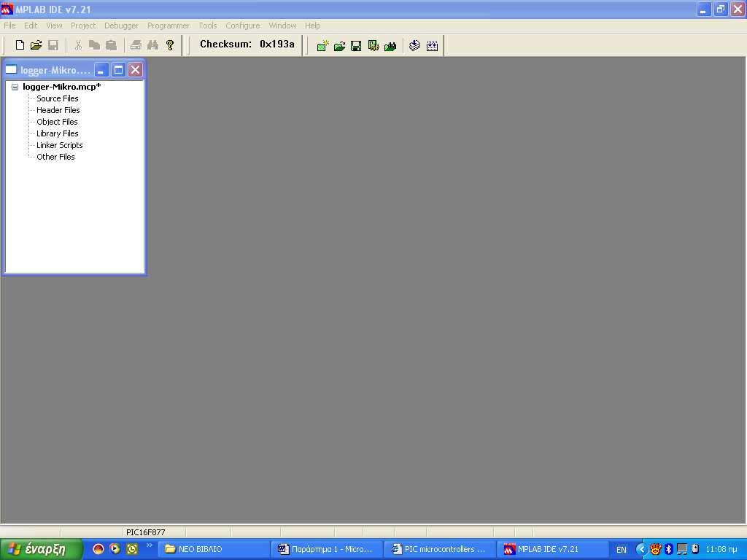
Task: Collapse the logger-Mikro.mcp tree node
Action: click(15, 87)
